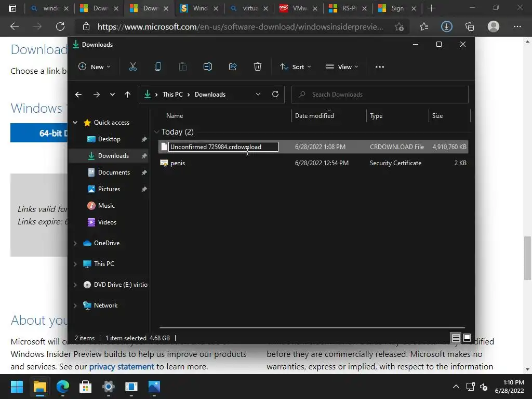Expand address bar history dropdown

pos(258,95)
